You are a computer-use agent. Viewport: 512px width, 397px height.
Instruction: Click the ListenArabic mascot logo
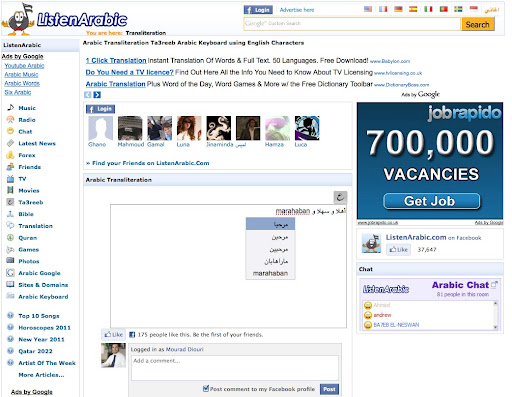[x=18, y=19]
